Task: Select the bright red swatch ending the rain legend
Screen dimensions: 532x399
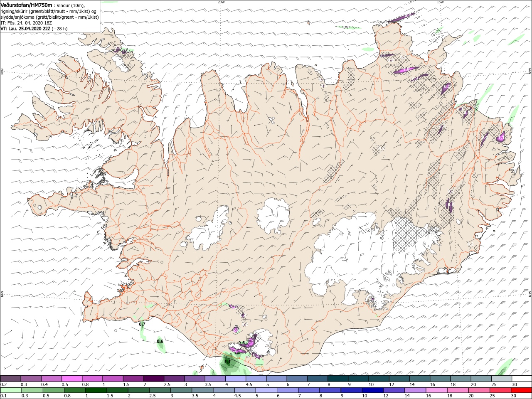Action: [521, 390]
